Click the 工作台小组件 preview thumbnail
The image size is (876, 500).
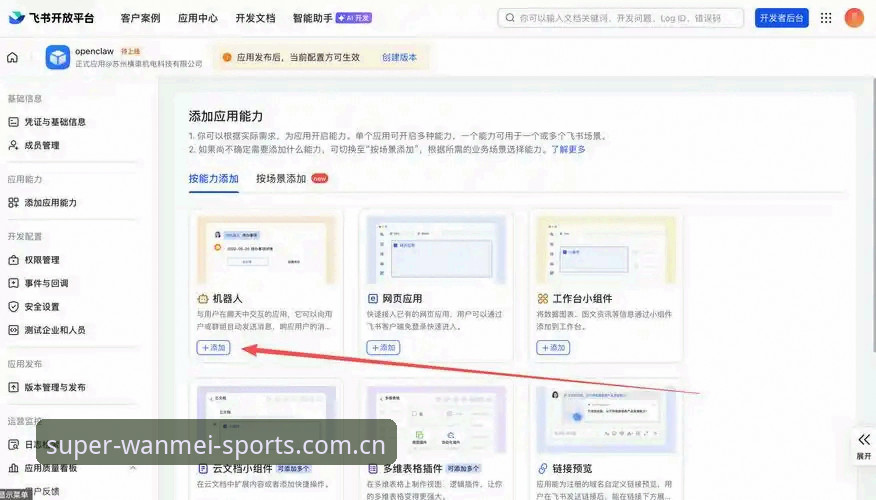tap(606, 250)
